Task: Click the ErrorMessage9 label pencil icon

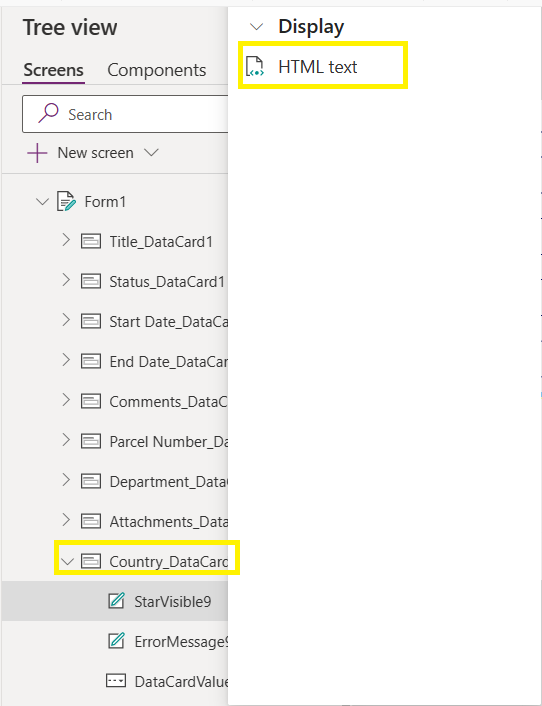Action: click(116, 641)
